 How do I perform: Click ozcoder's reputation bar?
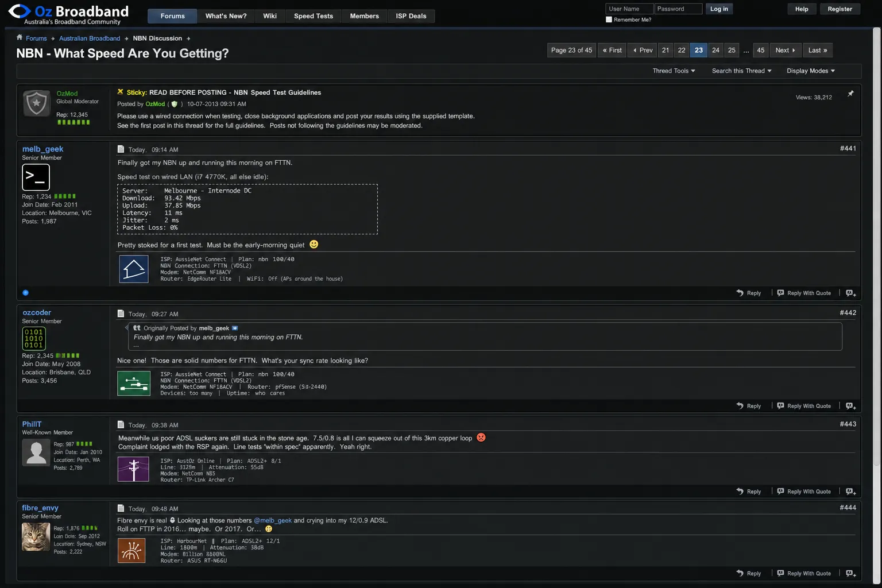point(68,355)
